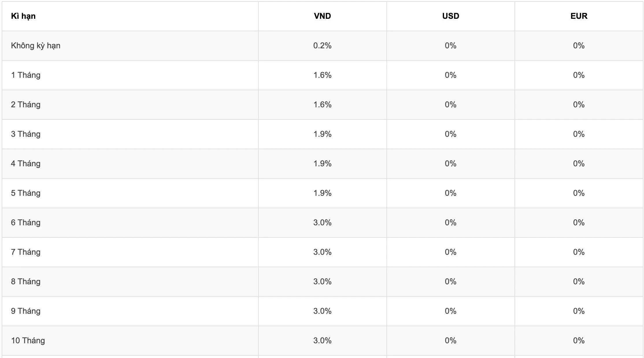Click VND 3.0% in 6 Tháng row
The height and width of the screenshot is (358, 644).
(x=322, y=223)
